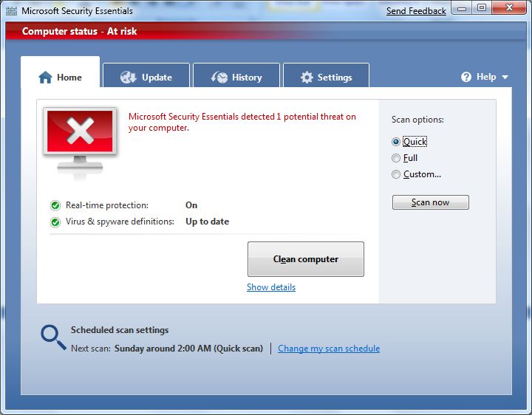Click Change my scan schedule link
This screenshot has height=415, width=532.
point(329,349)
